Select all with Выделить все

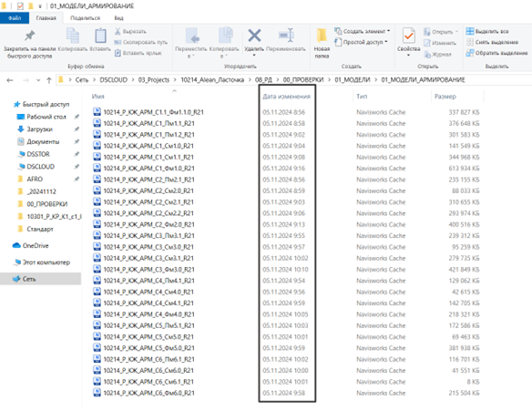pos(487,31)
